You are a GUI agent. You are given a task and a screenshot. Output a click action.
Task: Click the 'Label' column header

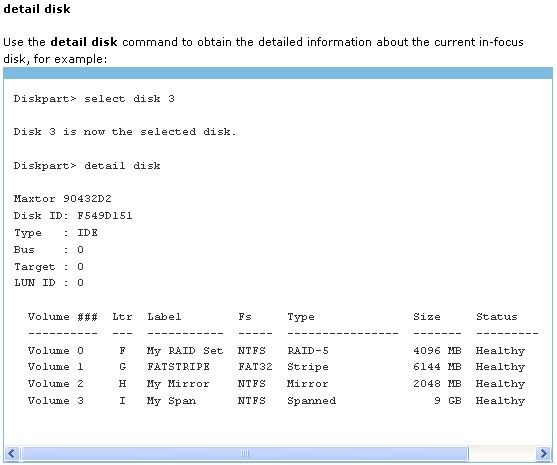(164, 317)
